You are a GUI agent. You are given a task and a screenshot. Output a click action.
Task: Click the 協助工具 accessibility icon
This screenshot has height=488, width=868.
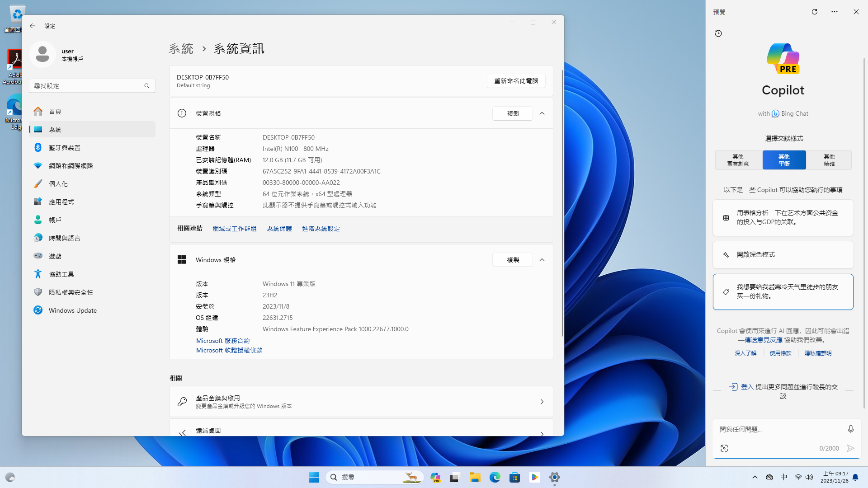point(38,274)
